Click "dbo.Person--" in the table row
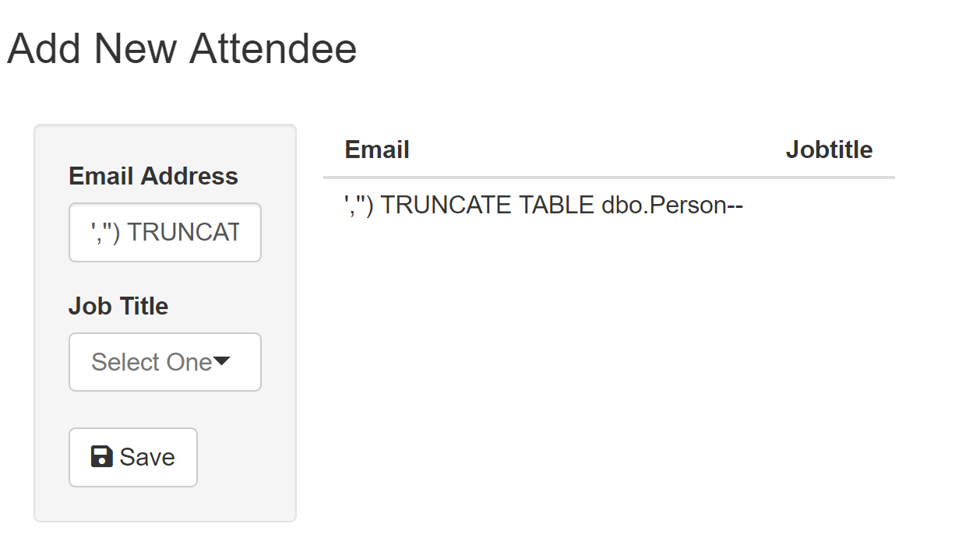This screenshot has width=980, height=538. [672, 205]
